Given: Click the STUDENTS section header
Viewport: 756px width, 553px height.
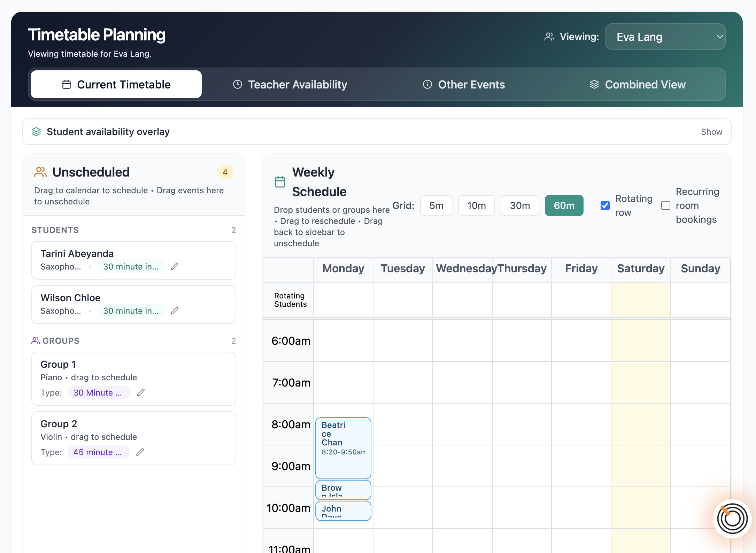Looking at the screenshot, I should tap(55, 230).
